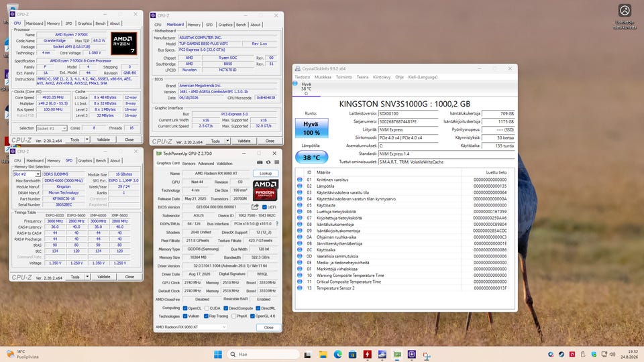
Task: Click Validate in the Mainboard CPU-Z window
Action: [x=244, y=141]
